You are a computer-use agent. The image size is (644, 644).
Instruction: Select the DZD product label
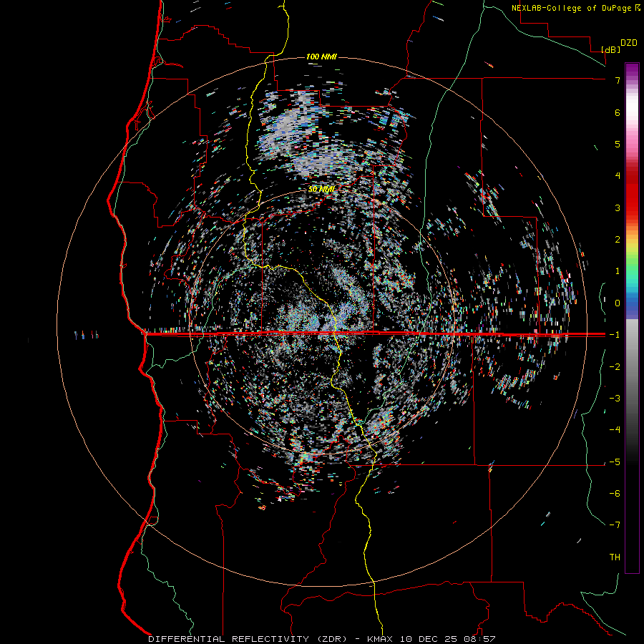629,43
